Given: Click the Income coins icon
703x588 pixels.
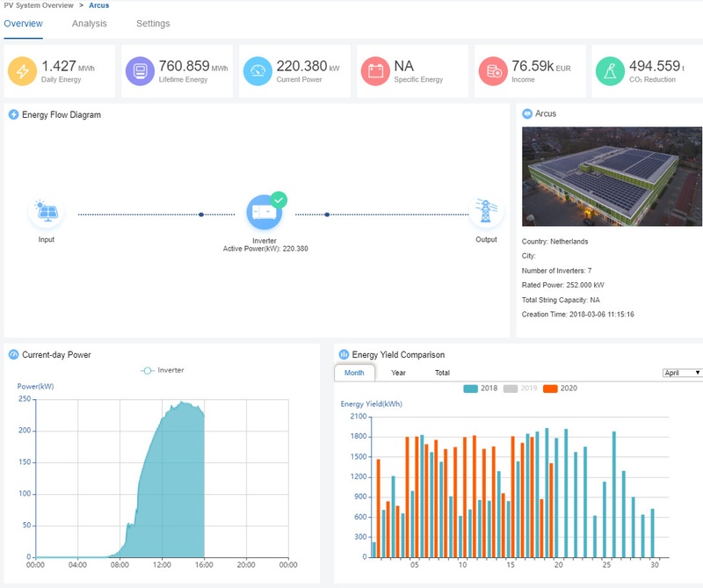Looking at the screenshot, I should (x=493, y=71).
